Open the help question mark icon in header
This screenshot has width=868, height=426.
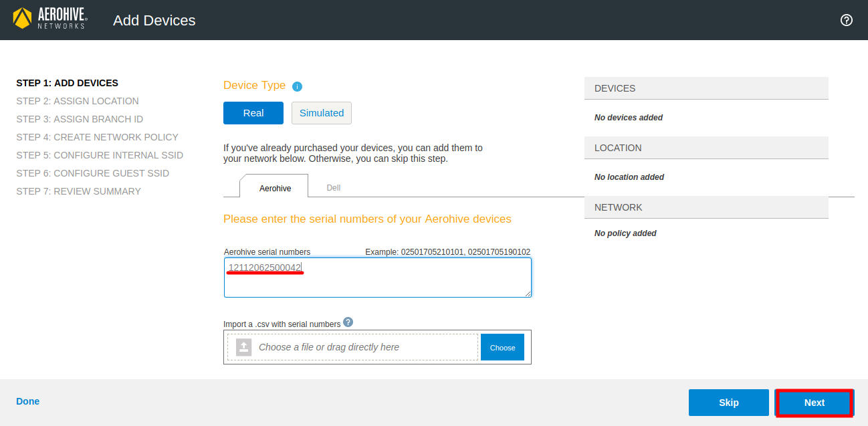click(847, 20)
